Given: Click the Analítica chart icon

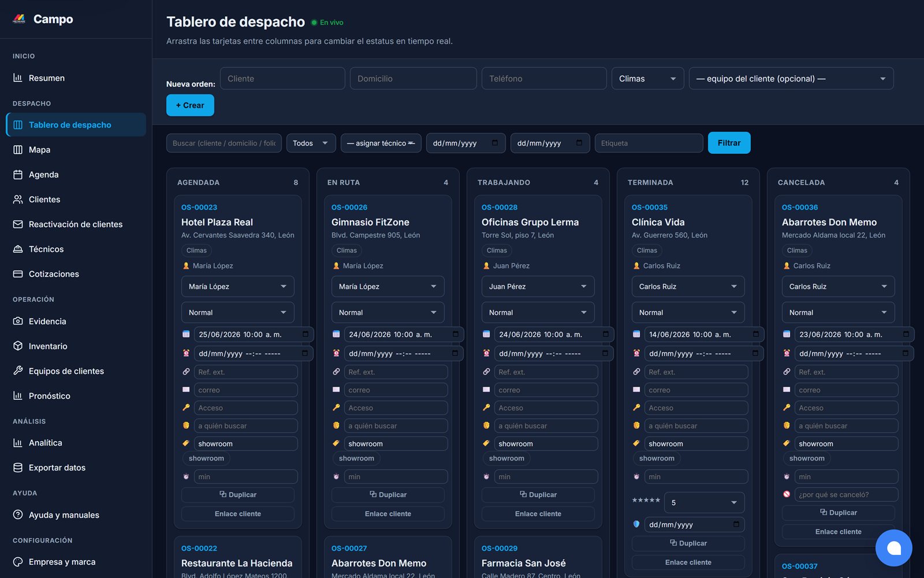Looking at the screenshot, I should 18,443.
